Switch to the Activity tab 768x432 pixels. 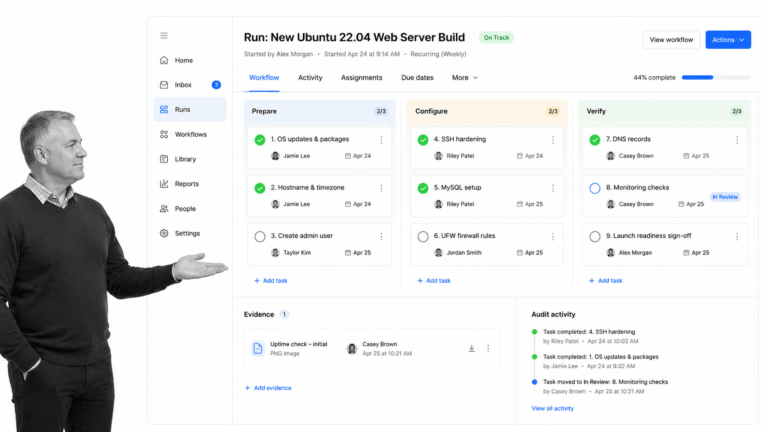click(310, 77)
